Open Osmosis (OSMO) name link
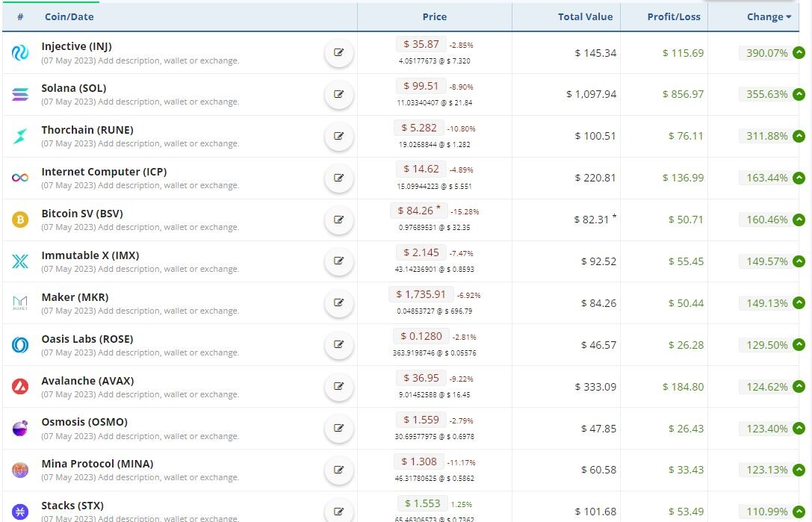The width and height of the screenshot is (812, 522). [x=84, y=421]
